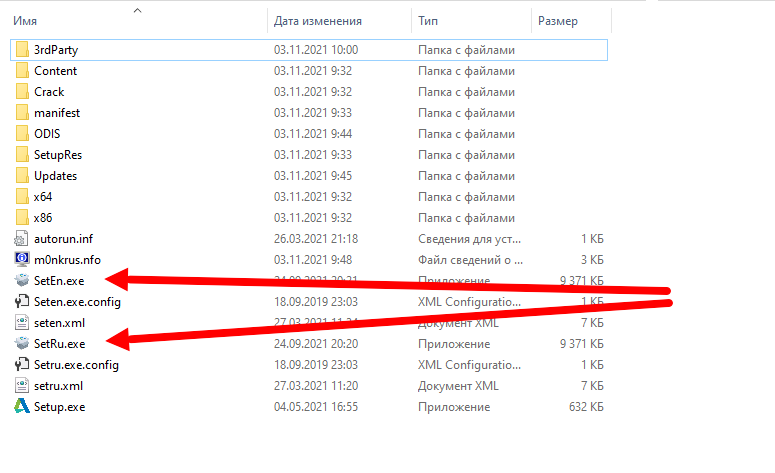Select the 3rdParty folder icon
Viewport: 775px width, 473px height.
(22, 50)
